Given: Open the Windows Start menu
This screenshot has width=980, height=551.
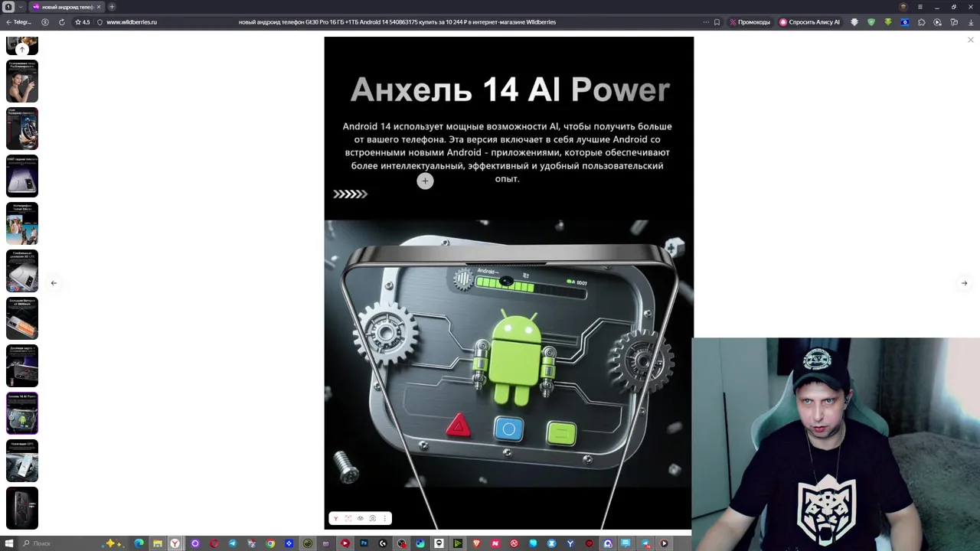Looking at the screenshot, I should click(10, 543).
